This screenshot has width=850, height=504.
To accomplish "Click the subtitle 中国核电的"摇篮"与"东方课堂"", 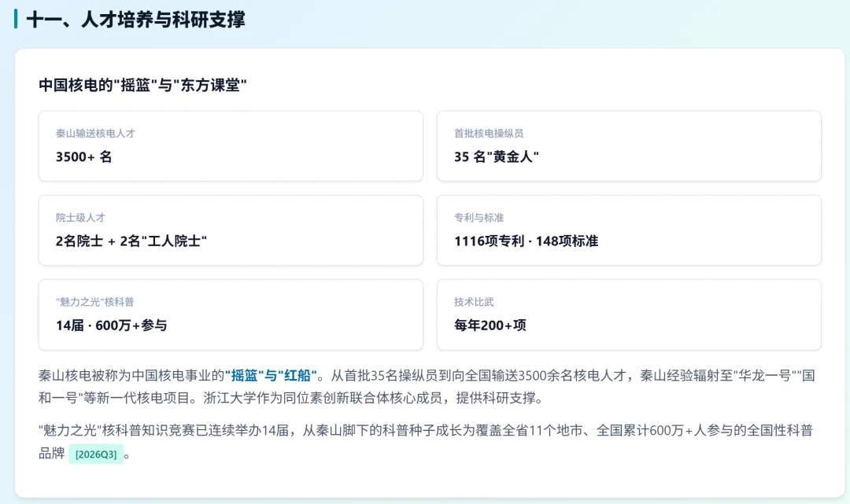I will [142, 85].
